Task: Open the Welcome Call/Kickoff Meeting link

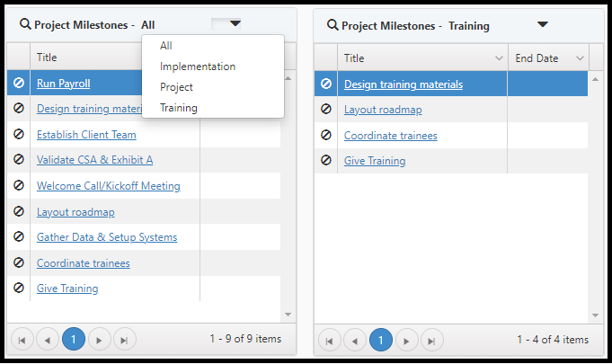Action: 109,186
